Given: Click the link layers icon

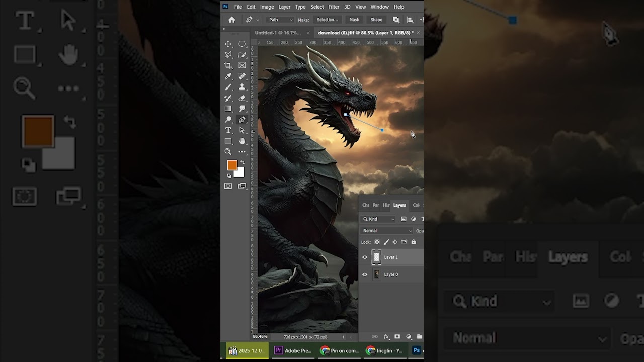Looking at the screenshot, I should 375,337.
